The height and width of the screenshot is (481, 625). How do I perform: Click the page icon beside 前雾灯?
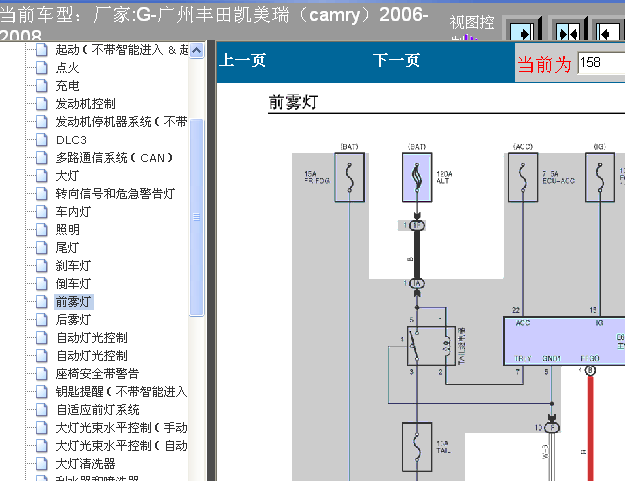[41, 302]
